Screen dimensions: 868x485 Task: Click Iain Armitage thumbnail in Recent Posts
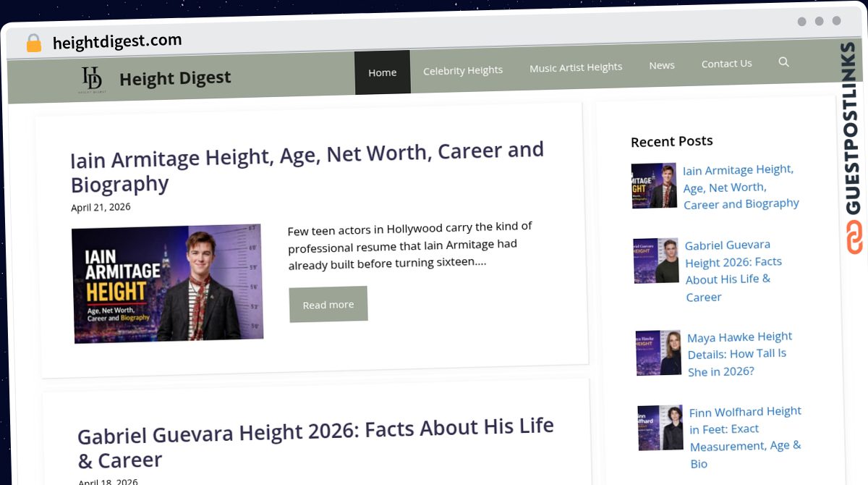click(x=654, y=186)
